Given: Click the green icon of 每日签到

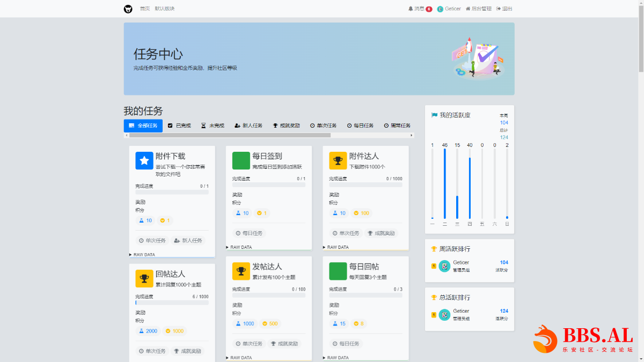Looking at the screenshot, I should pyautogui.click(x=241, y=160).
